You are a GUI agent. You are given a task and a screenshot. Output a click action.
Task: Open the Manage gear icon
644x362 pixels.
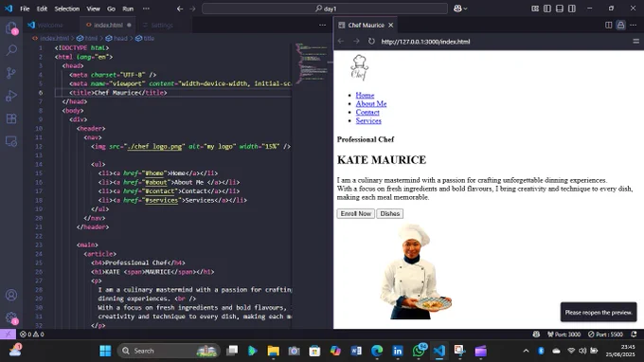[11, 317]
